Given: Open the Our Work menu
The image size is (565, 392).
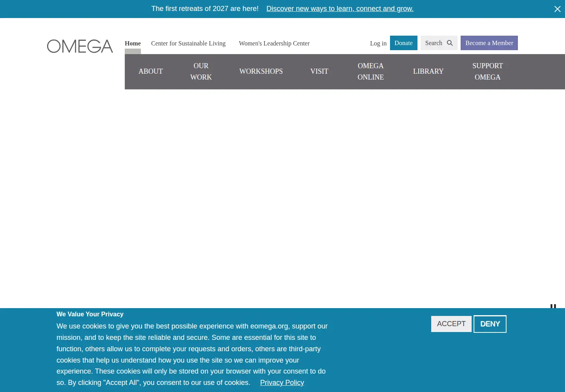Looking at the screenshot, I should pos(201,71).
